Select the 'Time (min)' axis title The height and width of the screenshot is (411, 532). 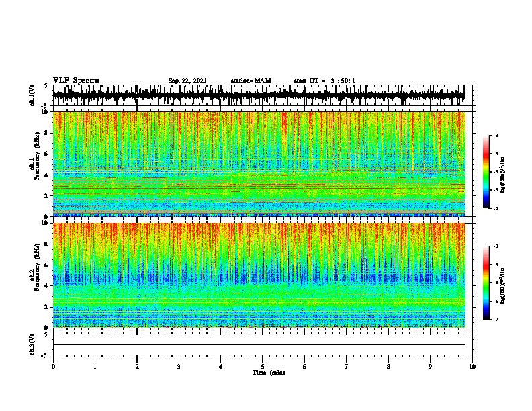click(x=269, y=373)
